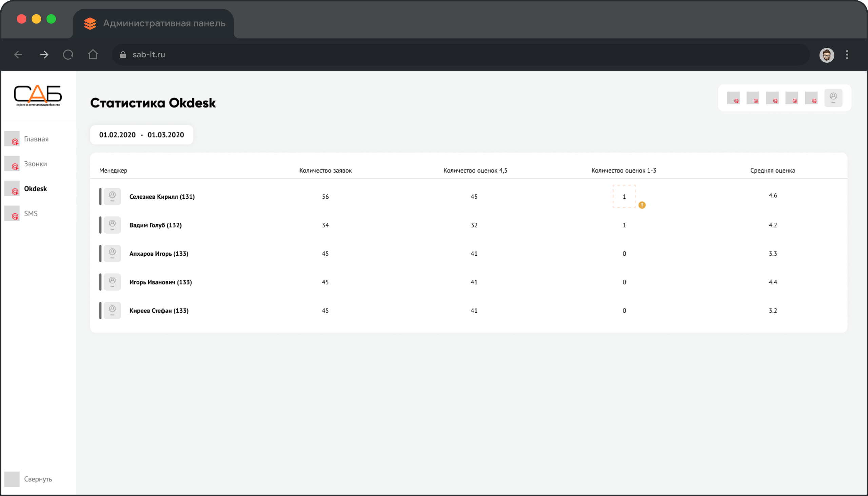
Task: Sort by Количество заявок column header
Action: pyautogui.click(x=325, y=170)
